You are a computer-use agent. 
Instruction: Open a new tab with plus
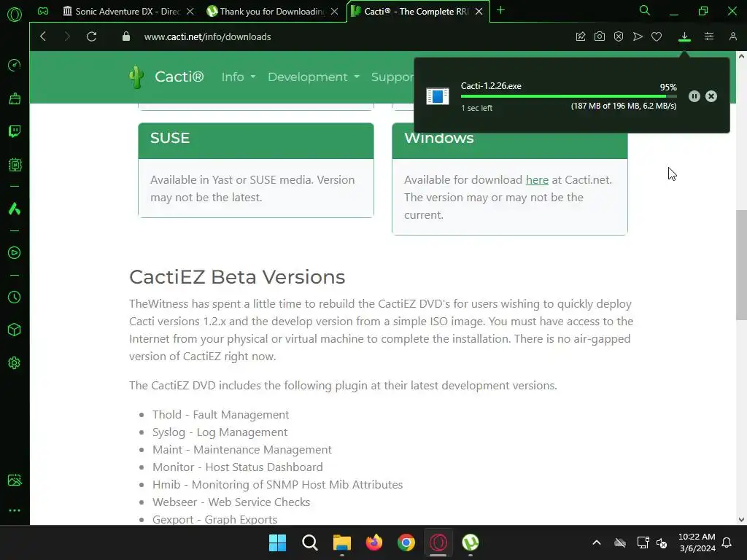point(500,10)
